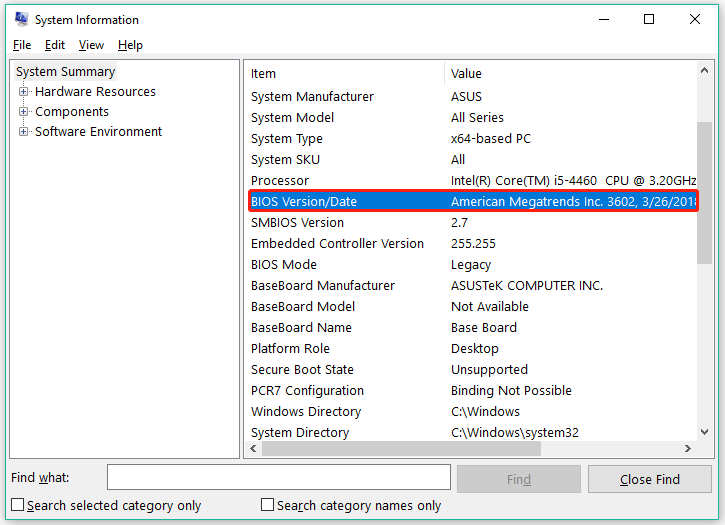Screen dimensions: 725x525
Task: Click the Close Find button
Action: click(650, 479)
